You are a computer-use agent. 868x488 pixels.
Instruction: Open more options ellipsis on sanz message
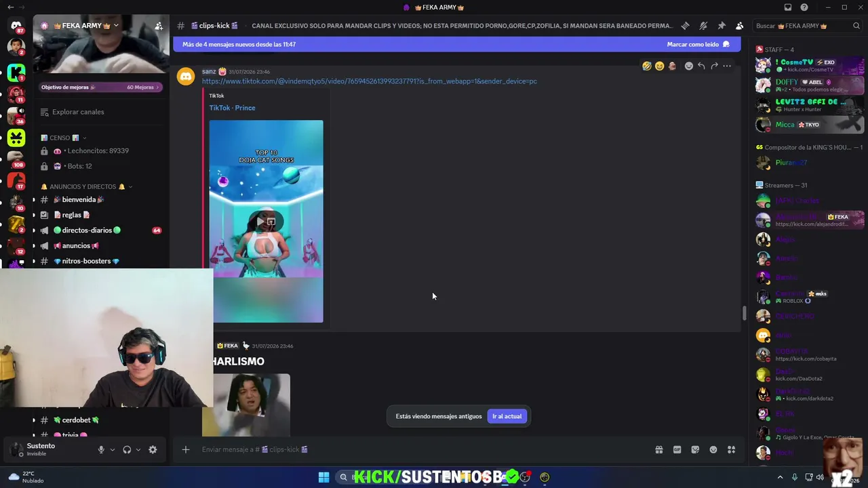pyautogui.click(x=727, y=66)
